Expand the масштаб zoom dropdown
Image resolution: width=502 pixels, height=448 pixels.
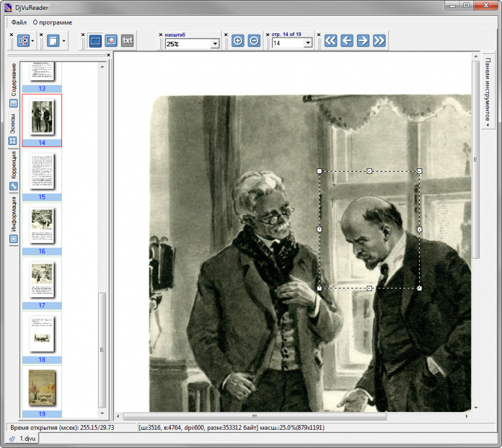point(215,44)
